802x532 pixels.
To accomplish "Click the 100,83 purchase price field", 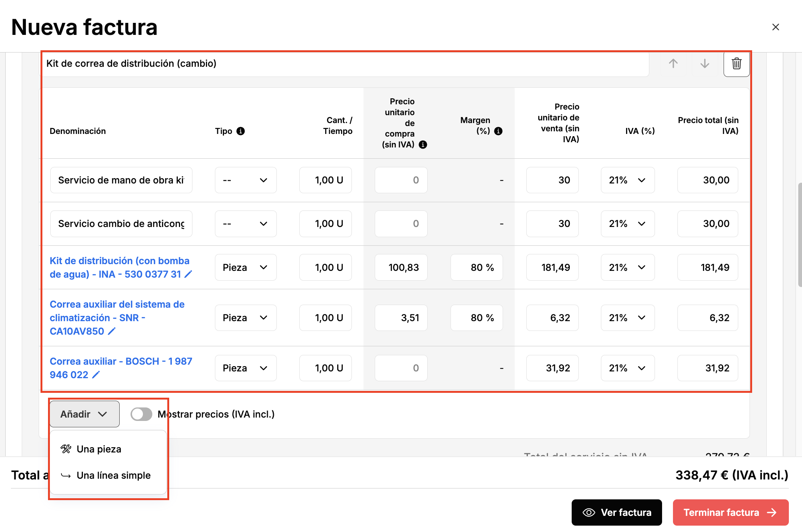I will (401, 268).
